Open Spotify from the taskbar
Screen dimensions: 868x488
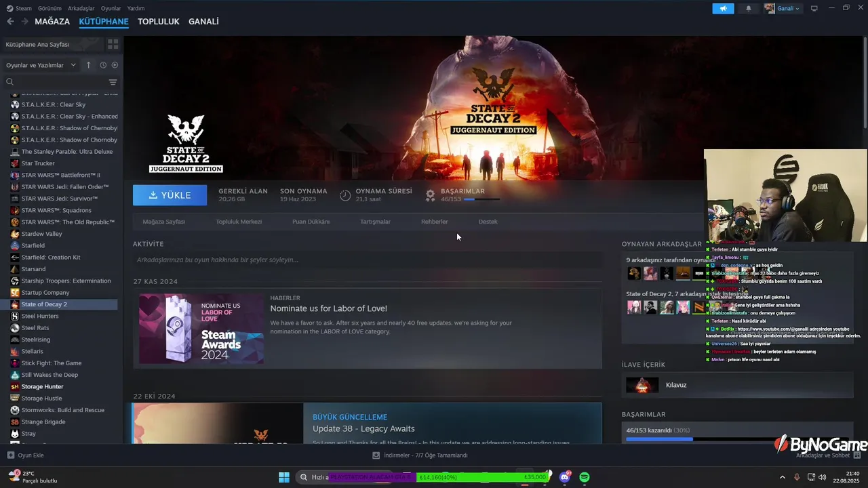(585, 477)
